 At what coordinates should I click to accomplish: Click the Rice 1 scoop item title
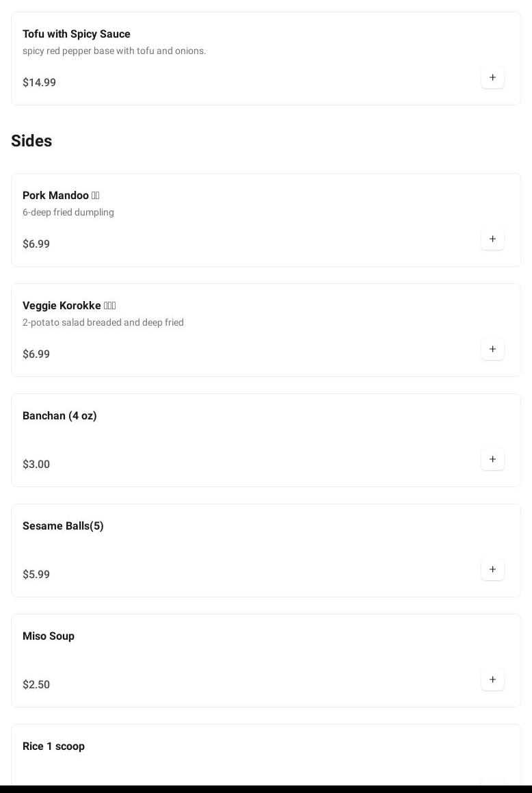coord(53,746)
